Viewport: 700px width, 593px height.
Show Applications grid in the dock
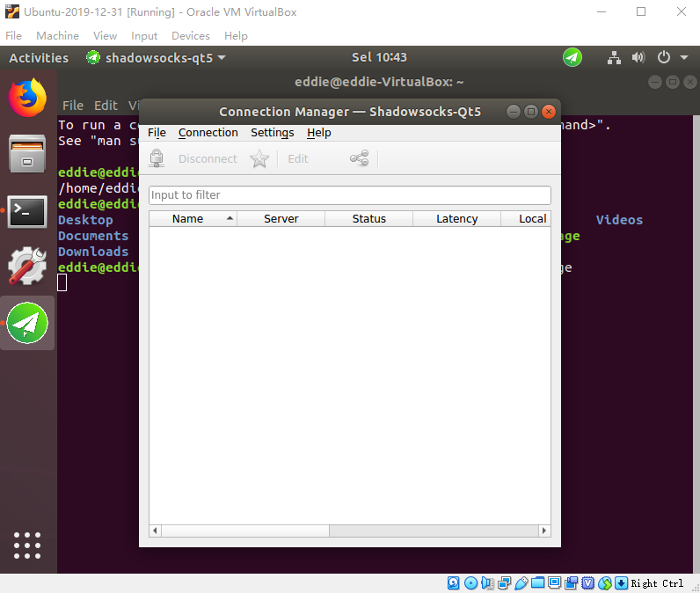tap(27, 545)
